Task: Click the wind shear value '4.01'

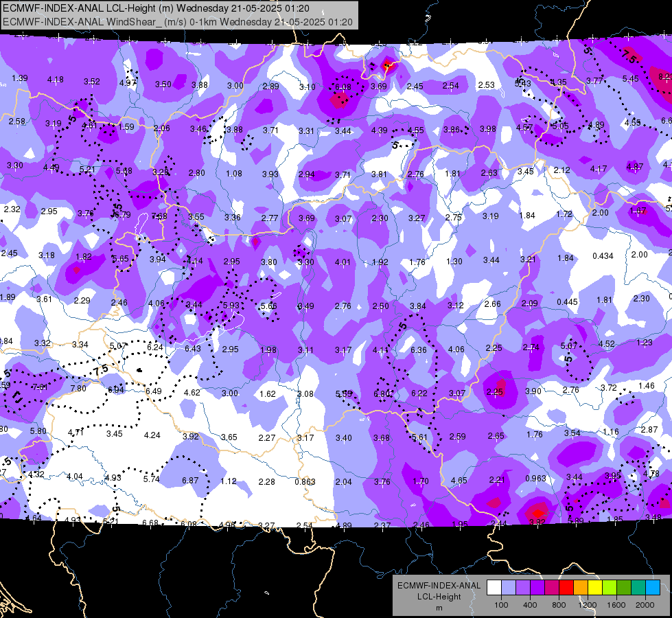Action: tap(343, 262)
